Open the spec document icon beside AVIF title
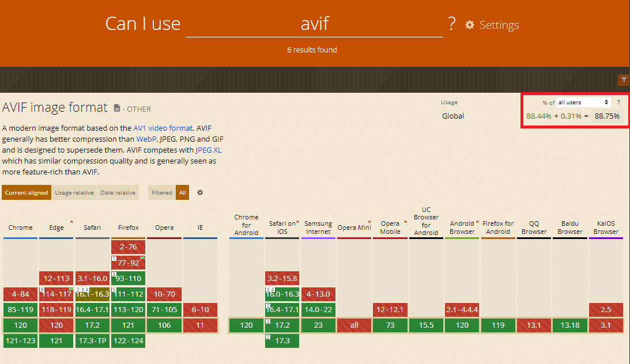This screenshot has height=364, width=630. click(x=117, y=108)
